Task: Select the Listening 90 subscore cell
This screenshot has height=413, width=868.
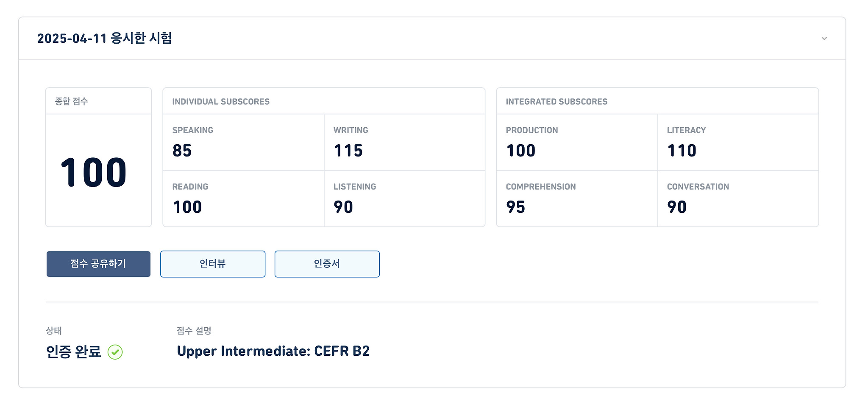Action: point(405,199)
